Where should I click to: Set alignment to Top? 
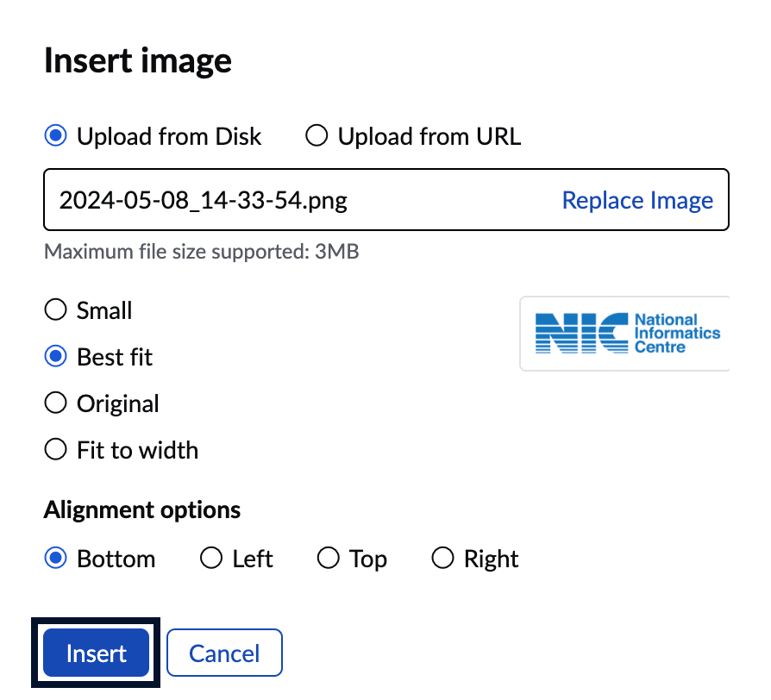329,559
